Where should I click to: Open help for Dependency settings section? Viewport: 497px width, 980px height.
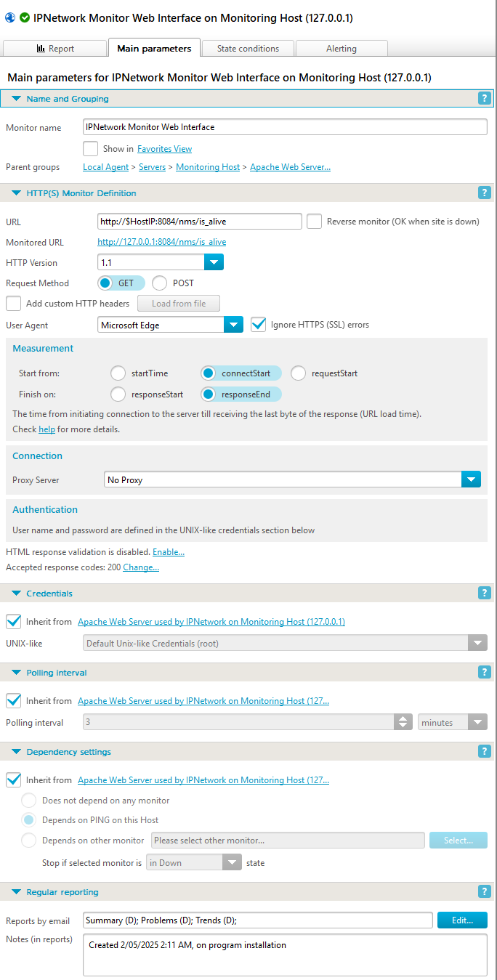[x=485, y=751]
